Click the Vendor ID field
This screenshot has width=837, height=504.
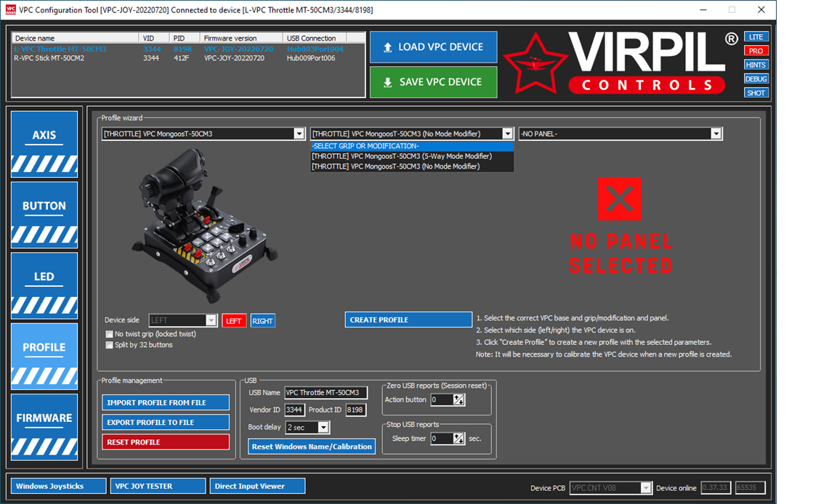(x=294, y=410)
